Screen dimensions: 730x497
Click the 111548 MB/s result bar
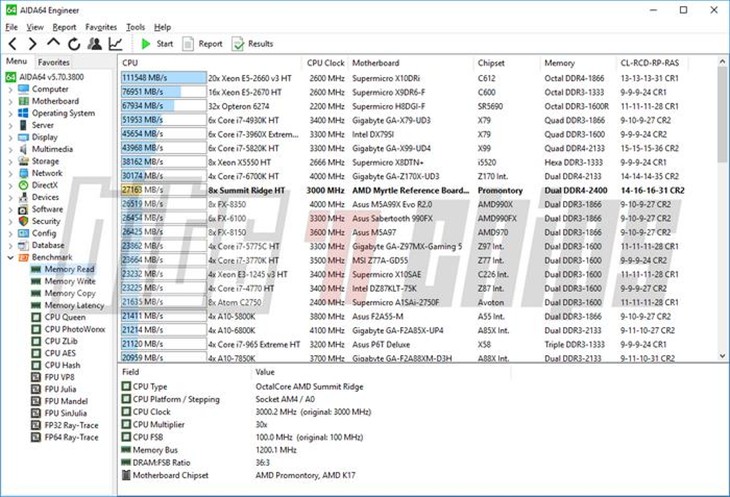pos(163,78)
